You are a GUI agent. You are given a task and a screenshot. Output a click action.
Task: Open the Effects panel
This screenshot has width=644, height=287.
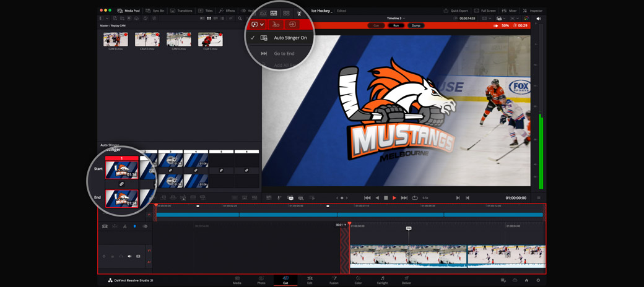pyautogui.click(x=227, y=11)
